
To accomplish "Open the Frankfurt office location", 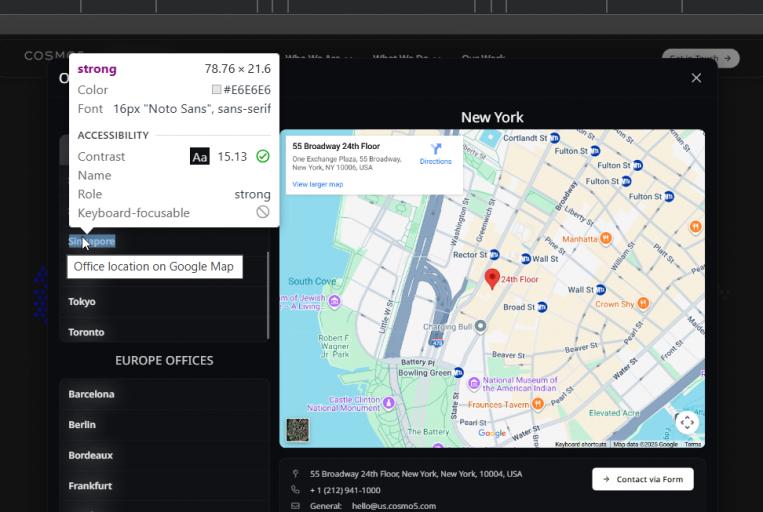I will [x=164, y=486].
